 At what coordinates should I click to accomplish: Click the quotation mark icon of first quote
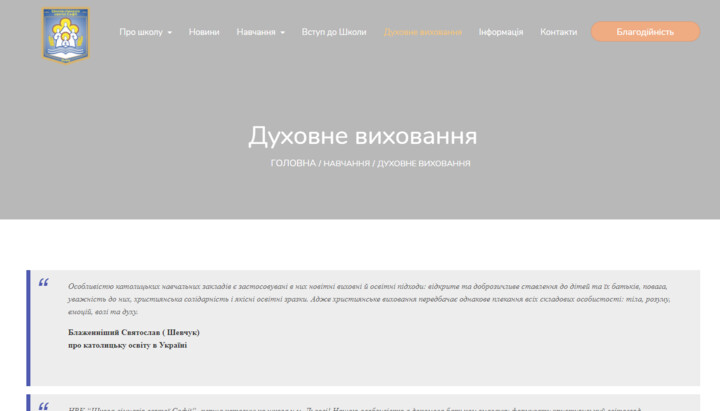(43, 283)
